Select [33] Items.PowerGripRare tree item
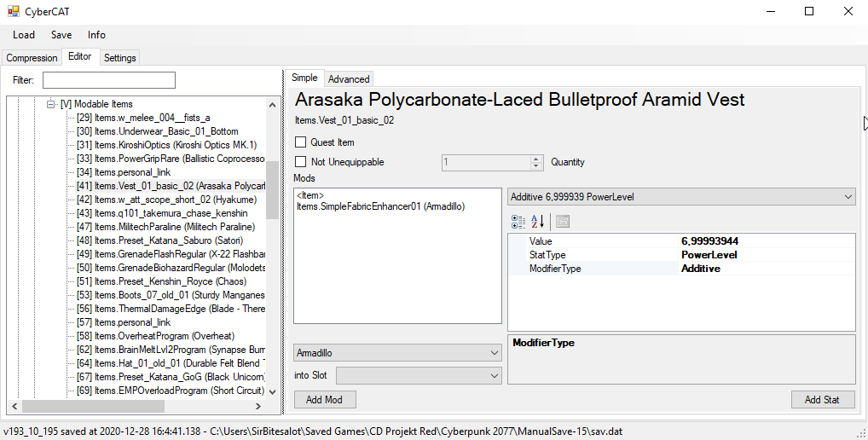 coord(171,159)
